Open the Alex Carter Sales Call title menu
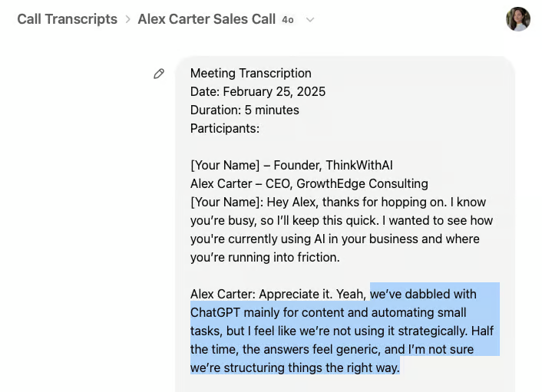 [x=207, y=19]
